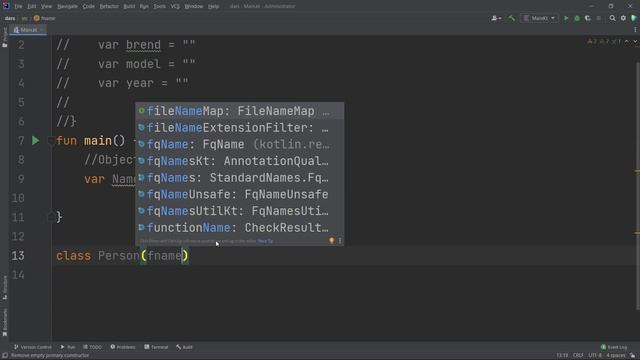Go to next highlighted error arrow
Screen dimensions: 640x360
pos(635,41)
